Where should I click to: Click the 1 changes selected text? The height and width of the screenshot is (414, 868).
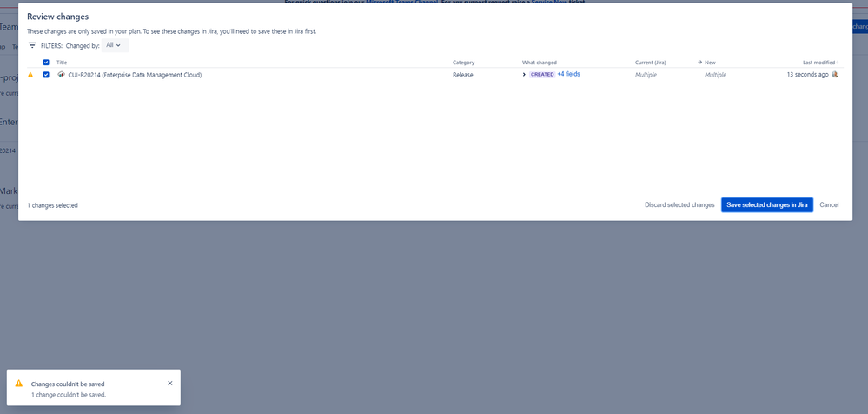click(x=53, y=205)
